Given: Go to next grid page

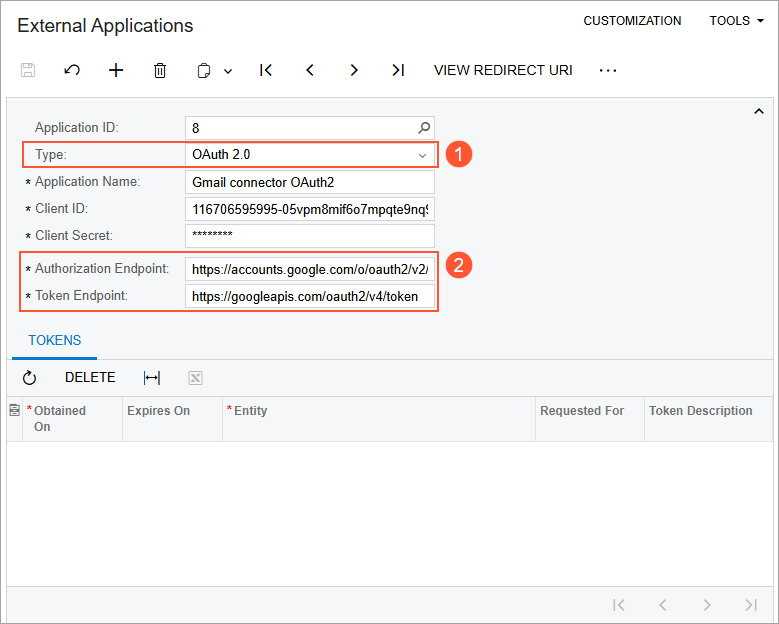Looking at the screenshot, I should (x=706, y=605).
